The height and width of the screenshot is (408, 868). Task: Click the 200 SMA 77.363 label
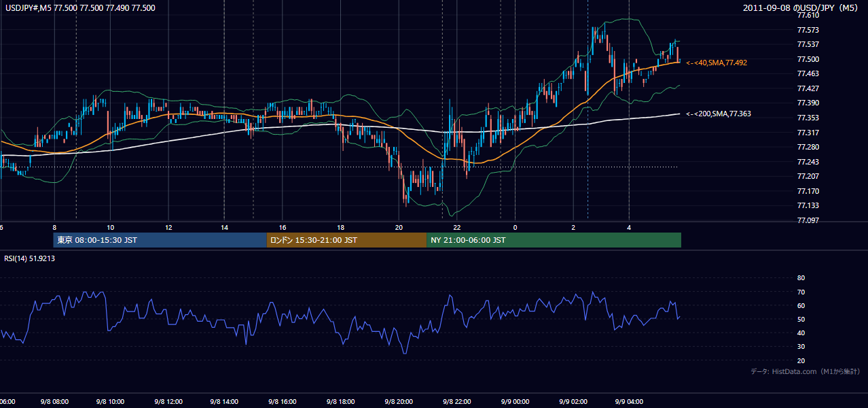718,114
